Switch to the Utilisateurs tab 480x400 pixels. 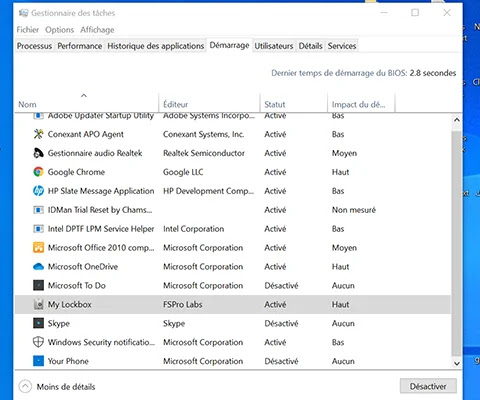pyautogui.click(x=274, y=46)
